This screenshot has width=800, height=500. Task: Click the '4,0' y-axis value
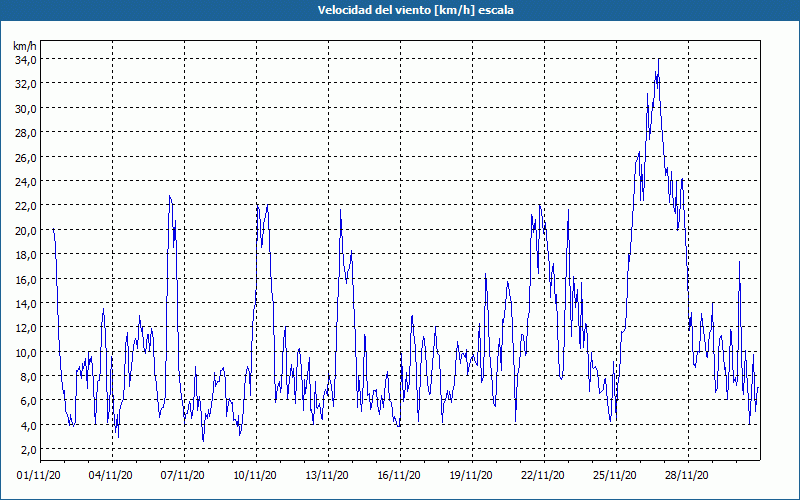point(28,426)
